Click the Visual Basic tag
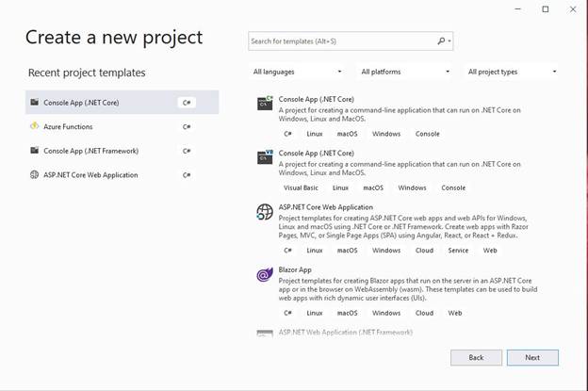This screenshot has width=588, height=391. click(x=301, y=187)
